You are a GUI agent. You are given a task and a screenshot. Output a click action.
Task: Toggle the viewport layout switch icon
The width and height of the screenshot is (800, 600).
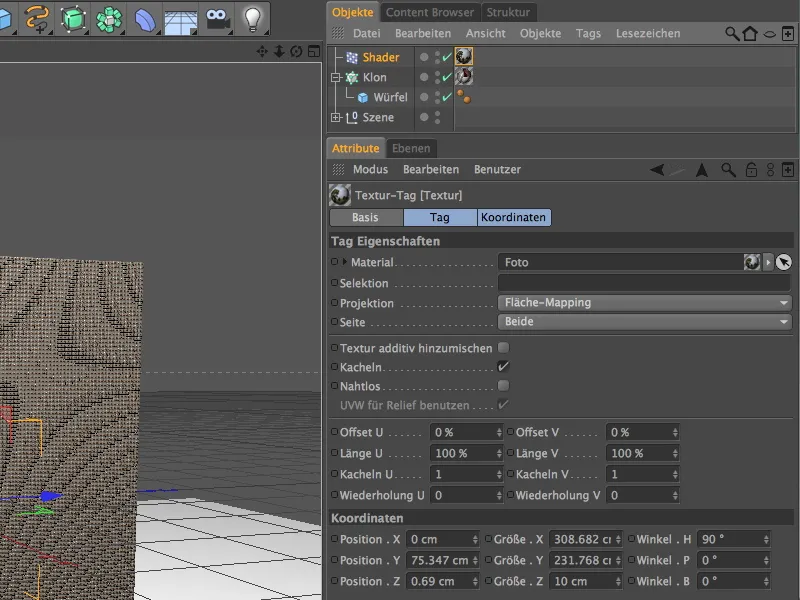click(314, 52)
